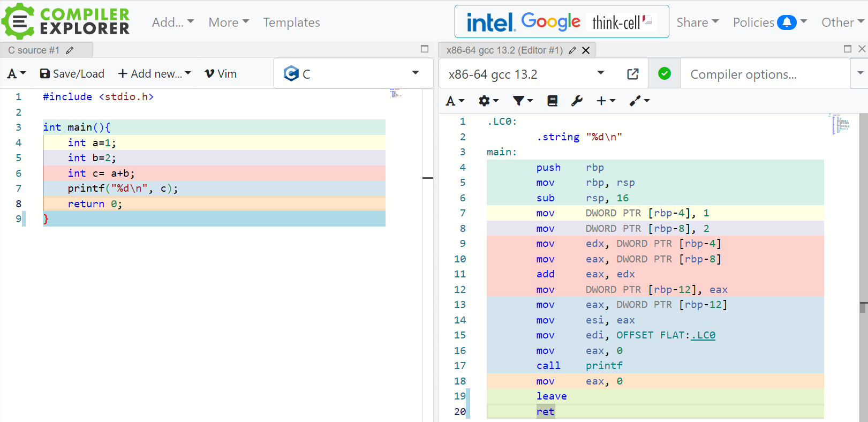Toggle Vim mode in editor
The height and width of the screenshot is (422, 868).
click(221, 74)
